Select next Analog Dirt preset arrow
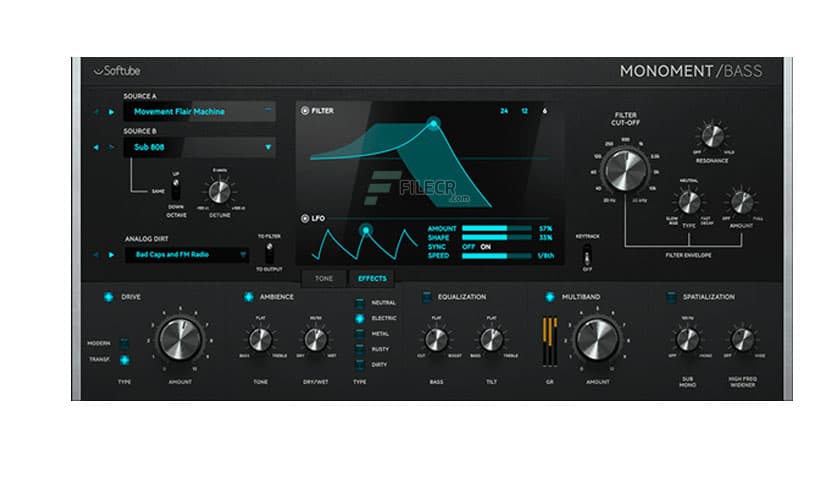The image size is (836, 484). (x=111, y=255)
